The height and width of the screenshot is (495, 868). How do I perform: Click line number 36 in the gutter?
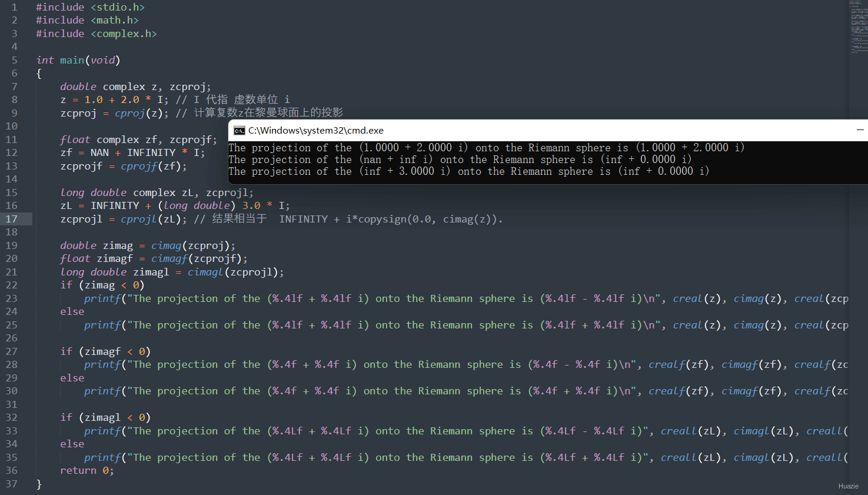point(12,470)
